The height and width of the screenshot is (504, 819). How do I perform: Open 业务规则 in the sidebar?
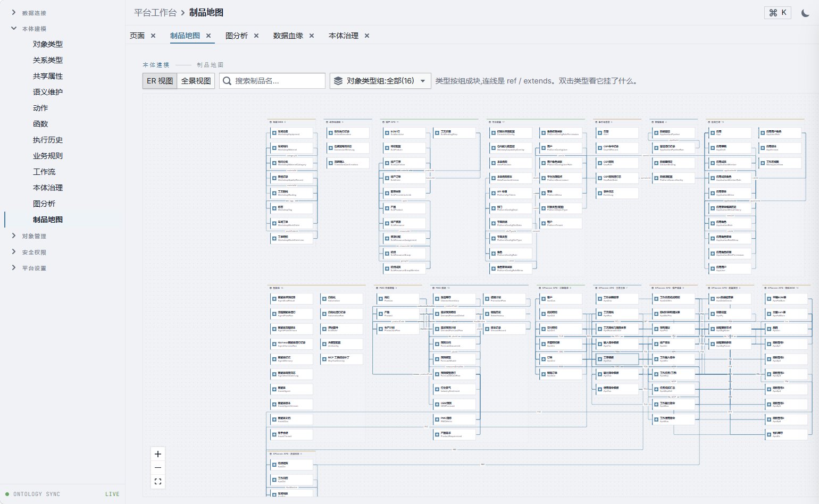coord(48,156)
